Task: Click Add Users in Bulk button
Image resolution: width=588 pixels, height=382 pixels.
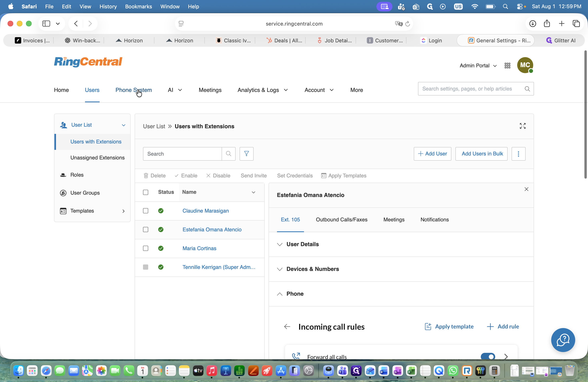Action: click(481, 154)
